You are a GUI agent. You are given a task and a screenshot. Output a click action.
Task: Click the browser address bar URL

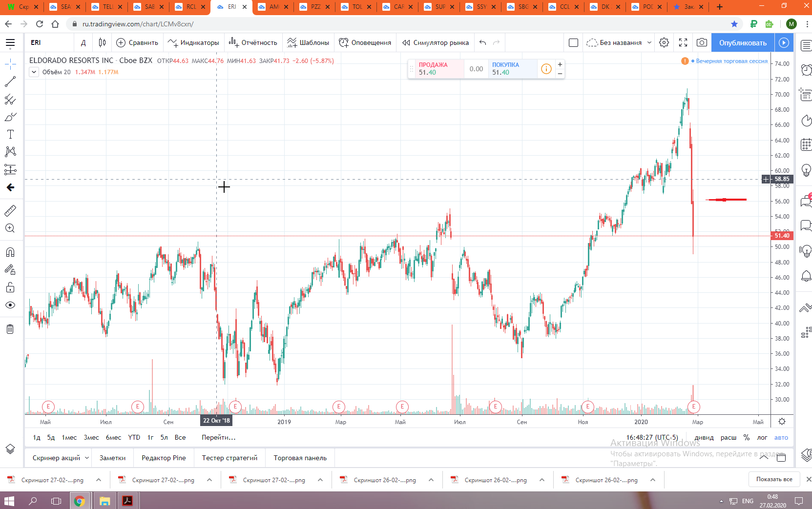tap(138, 24)
